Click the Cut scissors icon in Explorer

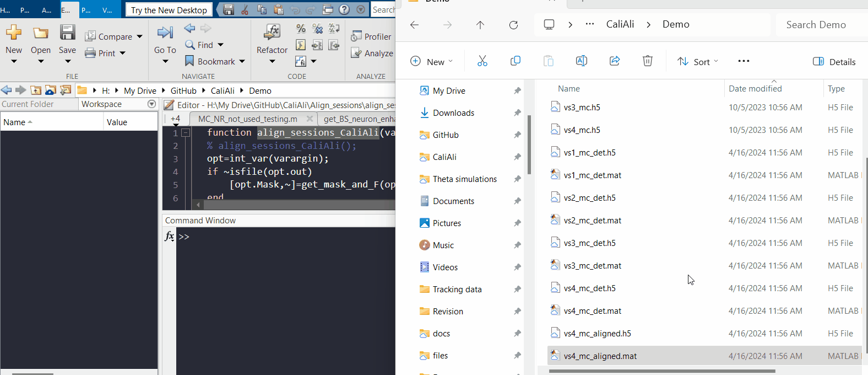(x=482, y=61)
